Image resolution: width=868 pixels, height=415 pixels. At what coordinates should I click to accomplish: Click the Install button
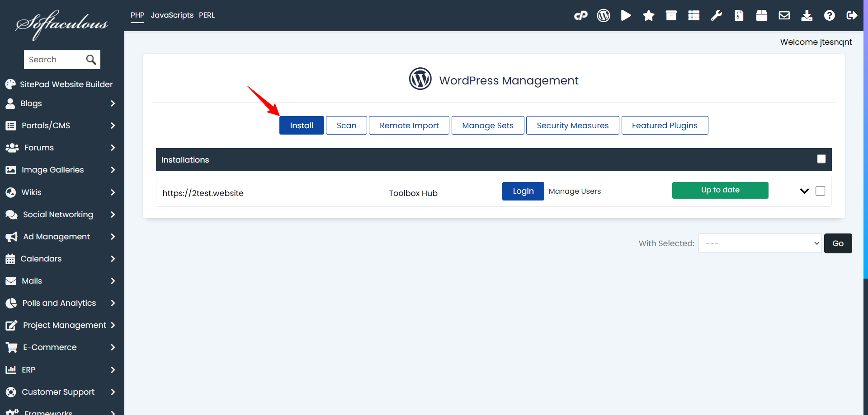tap(302, 126)
